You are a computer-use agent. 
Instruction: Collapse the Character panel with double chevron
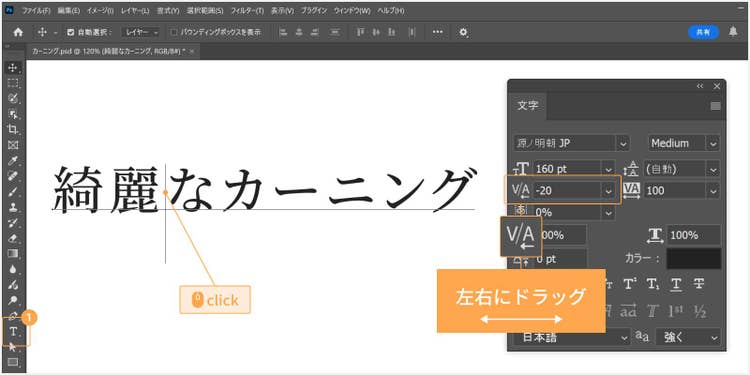point(700,86)
